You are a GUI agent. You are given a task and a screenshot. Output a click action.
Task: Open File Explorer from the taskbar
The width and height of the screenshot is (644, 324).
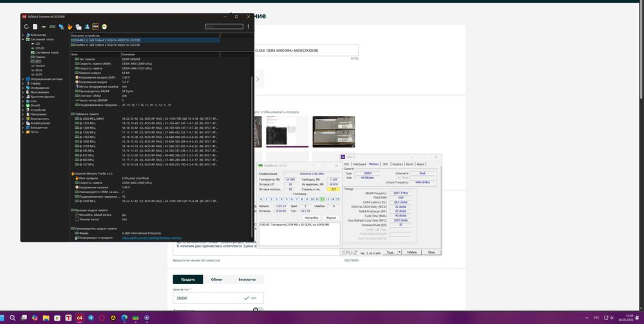46,318
